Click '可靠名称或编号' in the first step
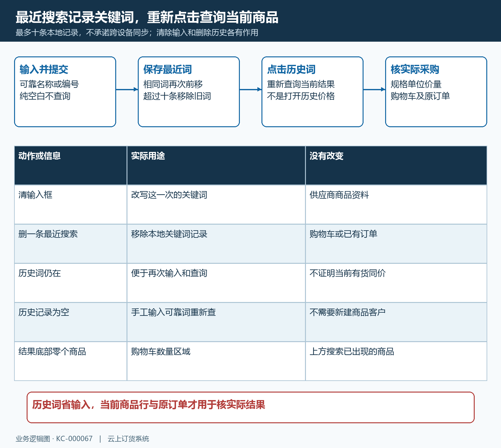The height and width of the screenshot is (448, 501). [49, 84]
